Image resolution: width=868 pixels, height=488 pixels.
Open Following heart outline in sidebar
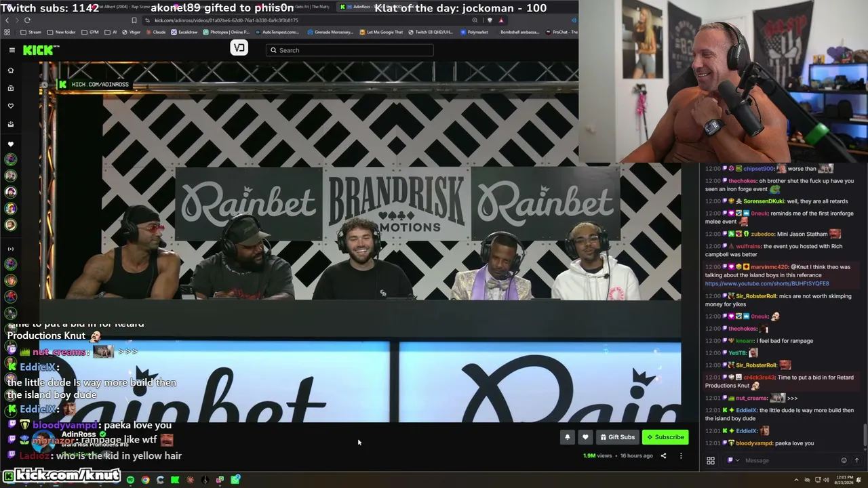click(10, 106)
